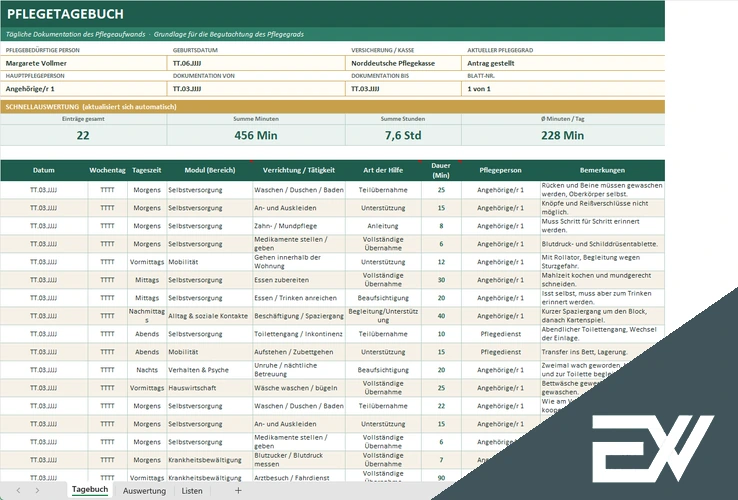Click the Anleitung help type cell
The image size is (738, 500).
click(x=383, y=226)
